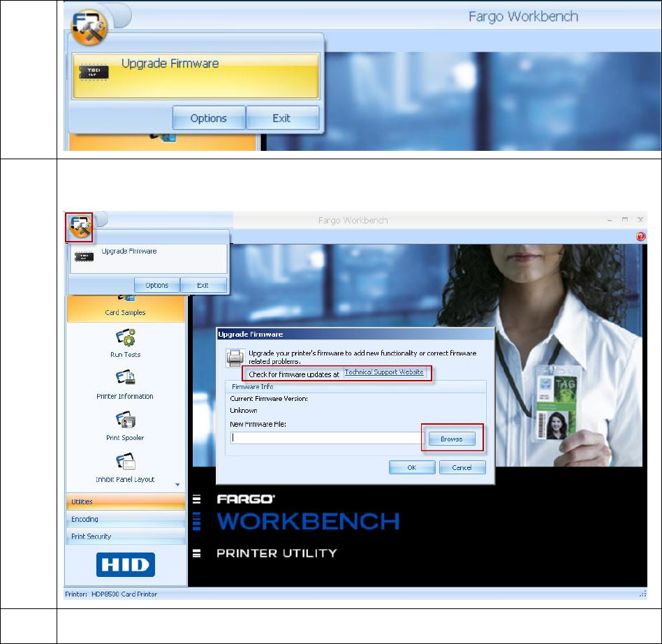Select the large Upgrade Firmware menu item in the top screenshot
The width and height of the screenshot is (662, 644).
tap(196, 76)
